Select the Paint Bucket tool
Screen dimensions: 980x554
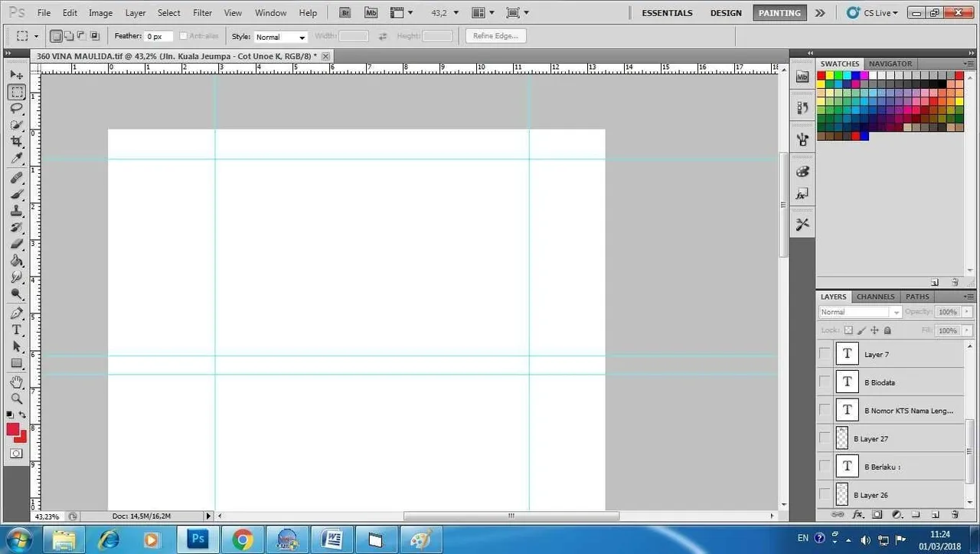tap(16, 261)
